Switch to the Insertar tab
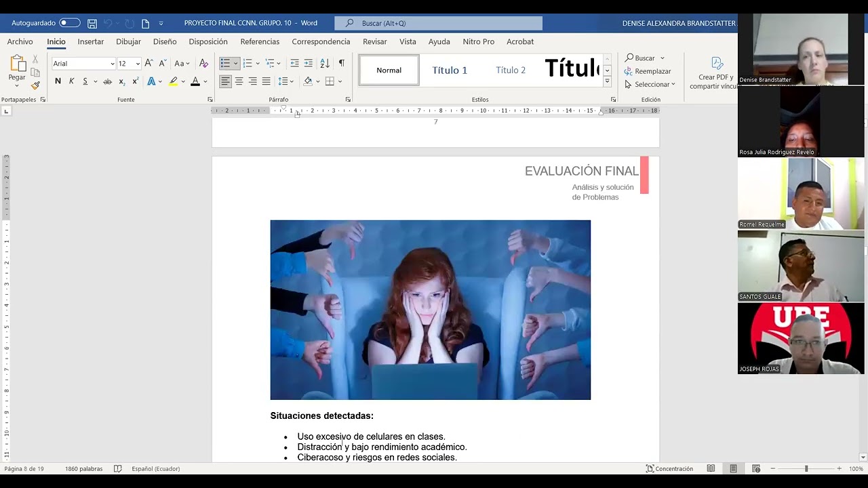868x488 pixels. pos(91,41)
